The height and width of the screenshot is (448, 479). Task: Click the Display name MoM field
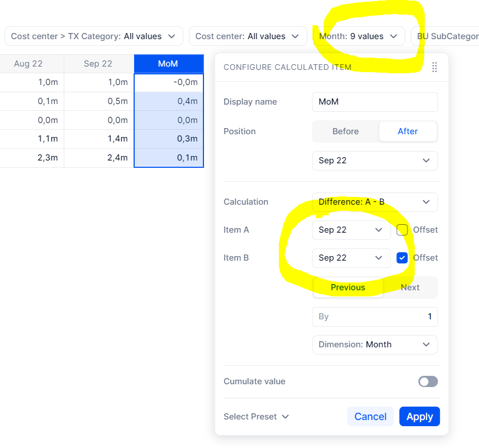pos(375,102)
